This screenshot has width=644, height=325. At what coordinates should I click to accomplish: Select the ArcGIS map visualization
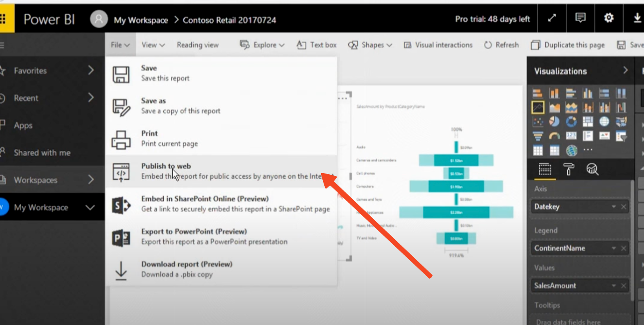(571, 150)
